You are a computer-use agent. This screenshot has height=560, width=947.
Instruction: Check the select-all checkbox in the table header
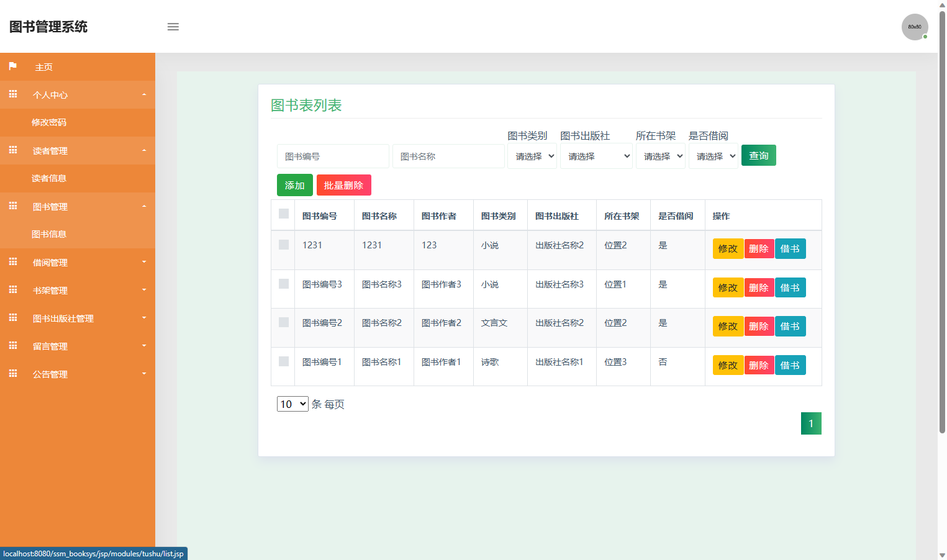click(283, 213)
